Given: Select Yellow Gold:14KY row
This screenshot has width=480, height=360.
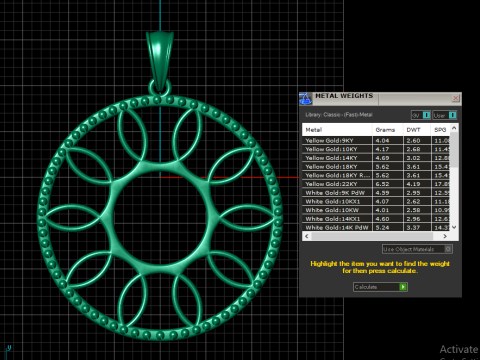Looking at the screenshot, I should (376, 158).
